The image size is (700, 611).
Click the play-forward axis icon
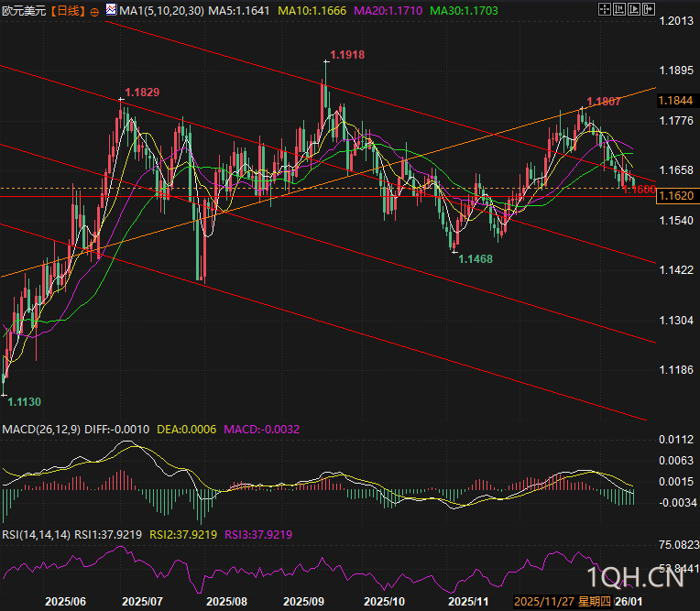[x=634, y=9]
